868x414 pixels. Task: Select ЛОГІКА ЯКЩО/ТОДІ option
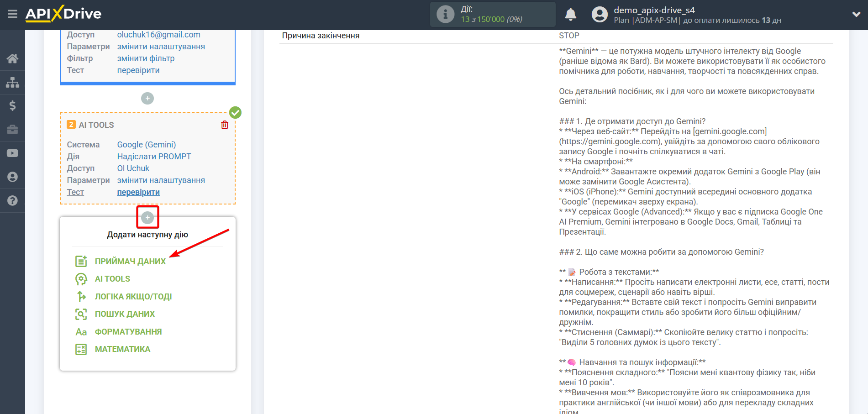[x=133, y=297]
